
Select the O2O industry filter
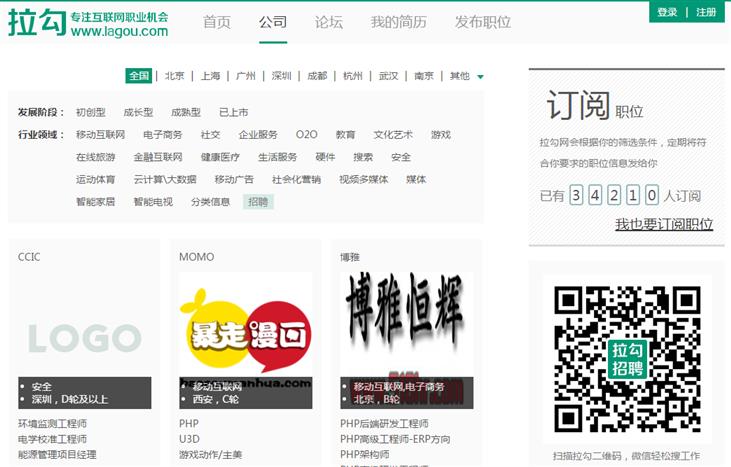(x=306, y=135)
